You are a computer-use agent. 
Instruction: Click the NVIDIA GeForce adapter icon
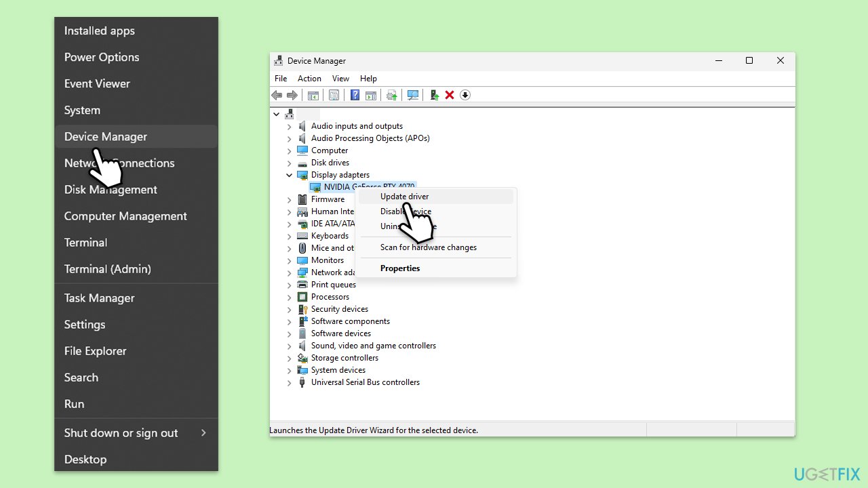tap(315, 187)
